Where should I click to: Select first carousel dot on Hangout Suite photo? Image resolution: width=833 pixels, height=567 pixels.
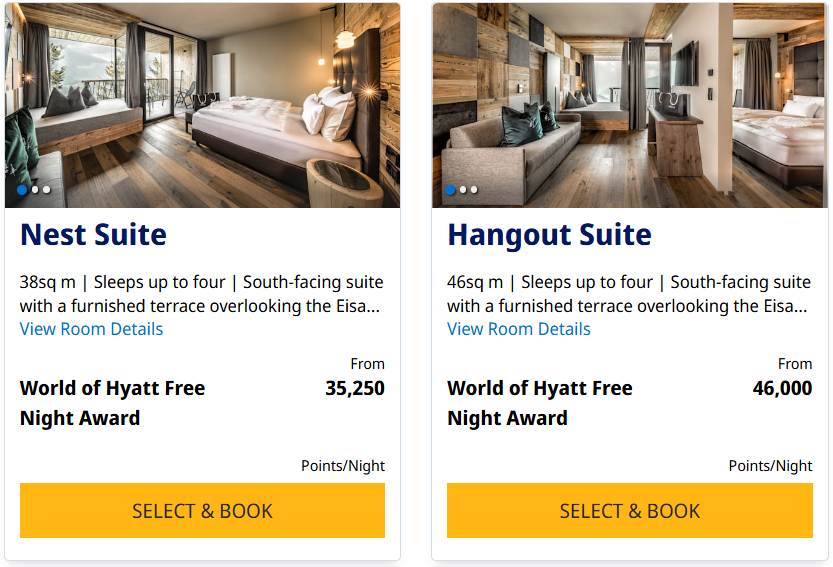pos(450,189)
